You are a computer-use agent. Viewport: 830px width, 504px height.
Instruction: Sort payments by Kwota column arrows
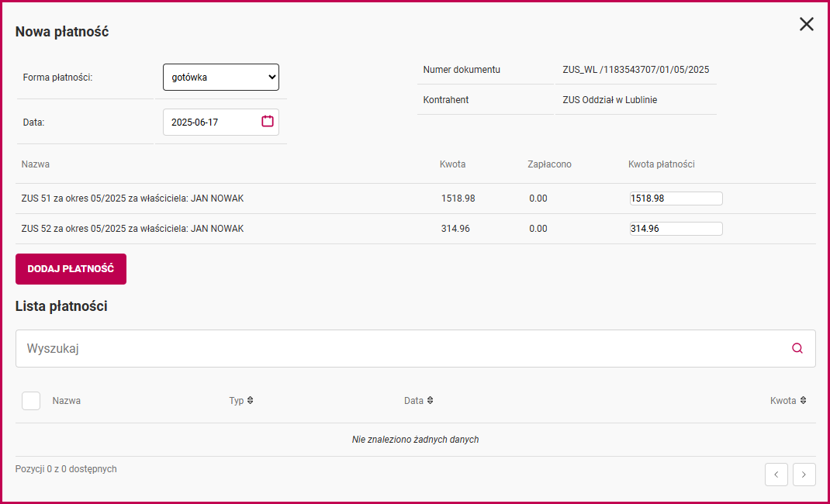pyautogui.click(x=803, y=400)
